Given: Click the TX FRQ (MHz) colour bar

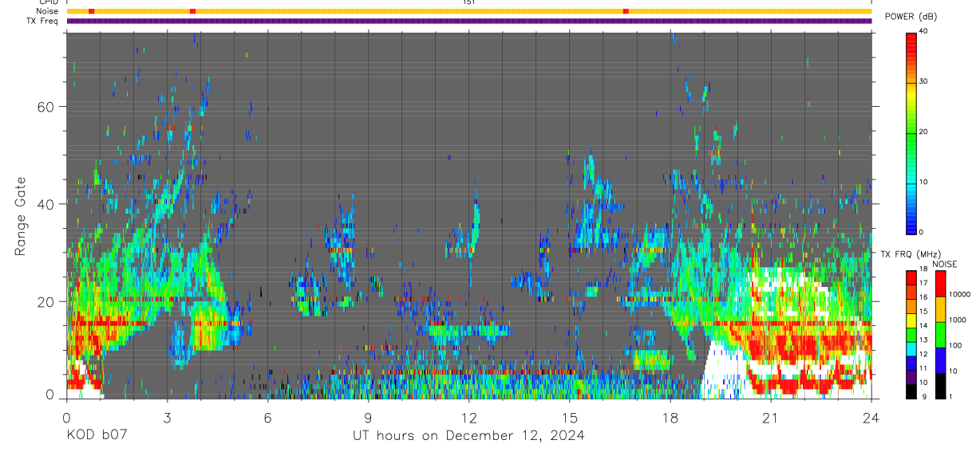Looking at the screenshot, I should pos(911,333).
